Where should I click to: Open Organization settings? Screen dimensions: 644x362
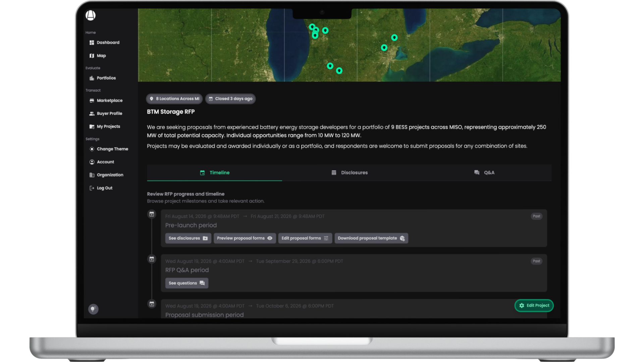point(106,175)
